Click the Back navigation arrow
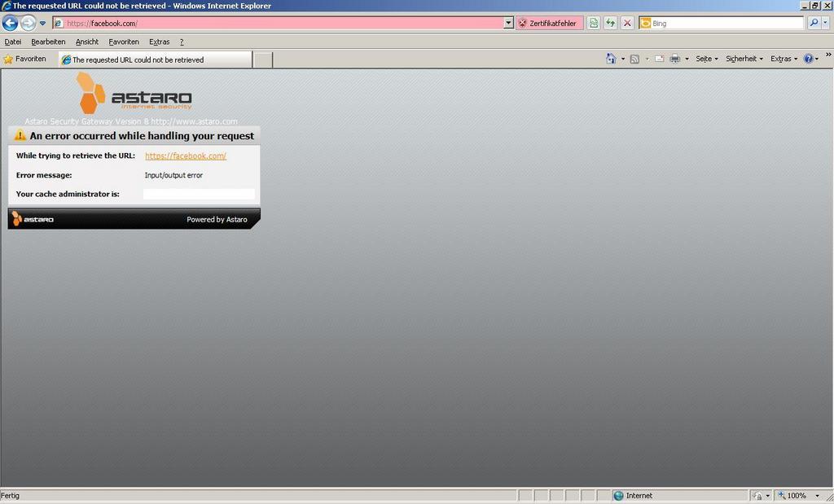The image size is (834, 504). coord(10,23)
